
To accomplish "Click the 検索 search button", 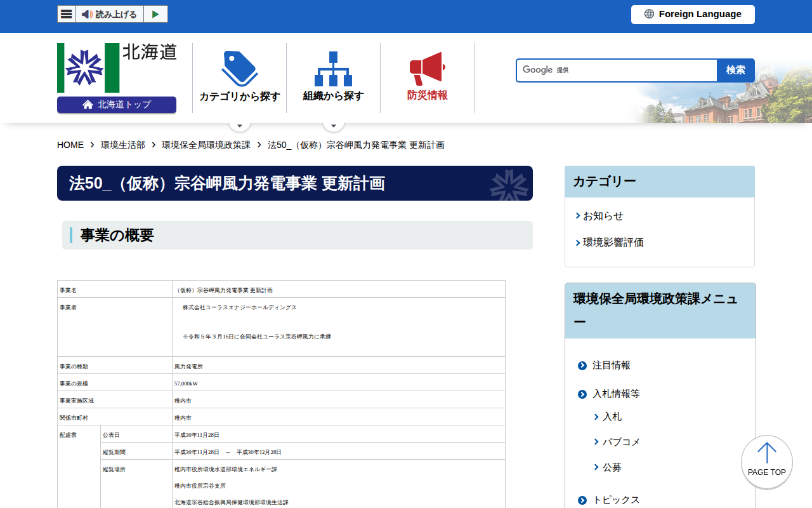I will pyautogui.click(x=736, y=70).
